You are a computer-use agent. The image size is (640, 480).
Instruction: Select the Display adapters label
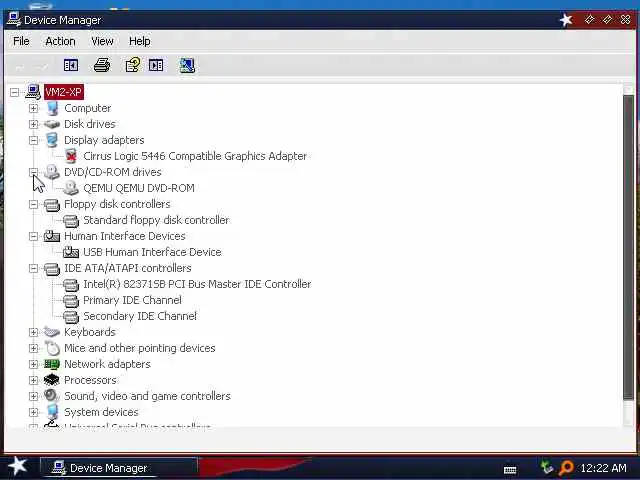[x=104, y=140]
